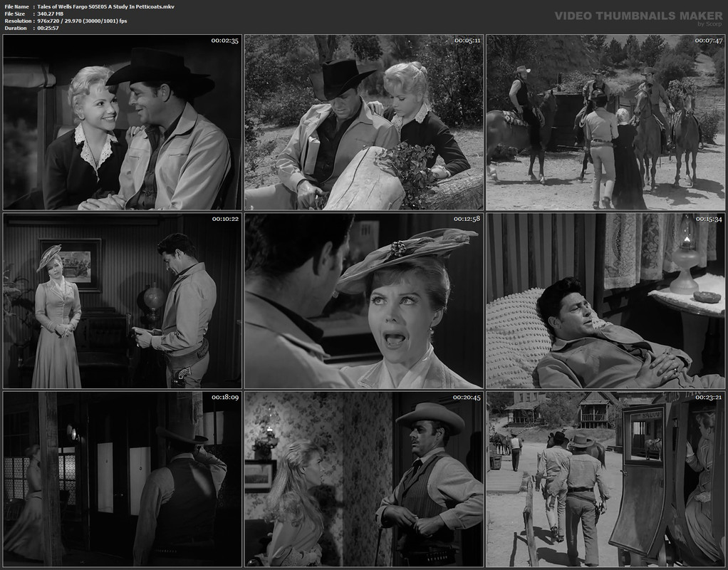The height and width of the screenshot is (570, 728).
Task: Click the 00:18:09 timestamp label
Action: [225, 397]
